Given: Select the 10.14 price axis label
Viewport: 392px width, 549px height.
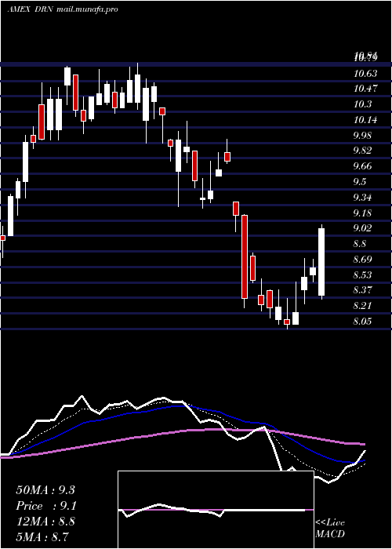Looking at the screenshot, I should click(x=365, y=120).
